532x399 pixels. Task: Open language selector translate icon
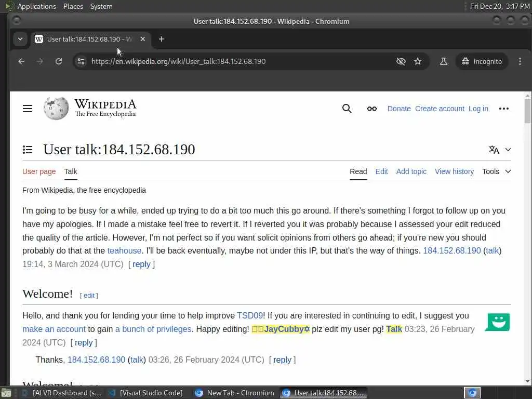point(494,150)
